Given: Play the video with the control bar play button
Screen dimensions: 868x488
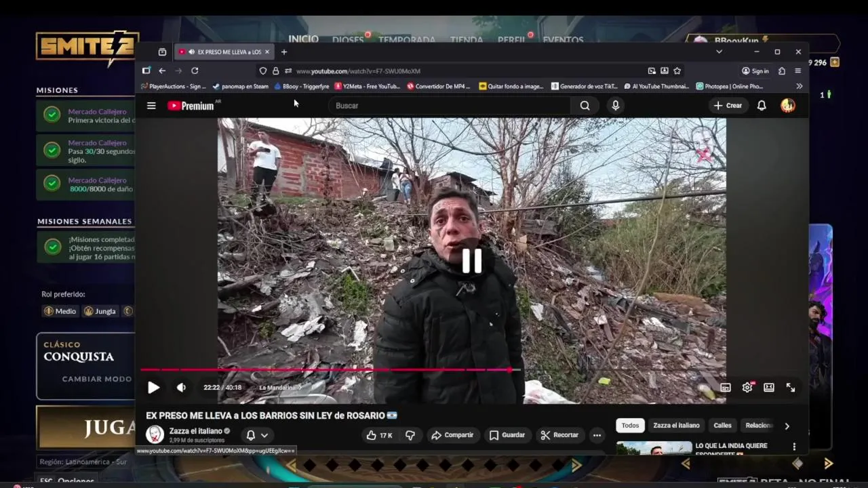Looking at the screenshot, I should [x=153, y=388].
